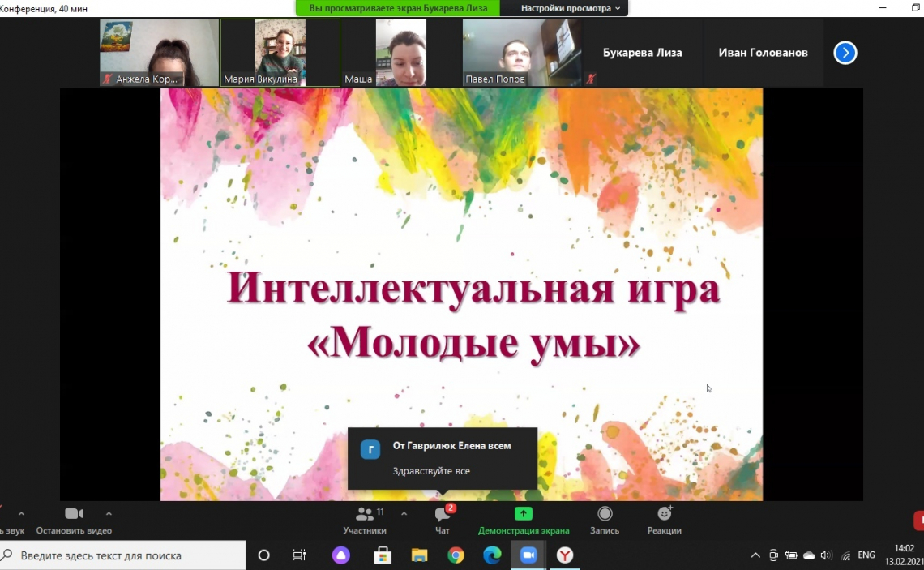Click the green Демонстрация экрана share button

click(524, 520)
